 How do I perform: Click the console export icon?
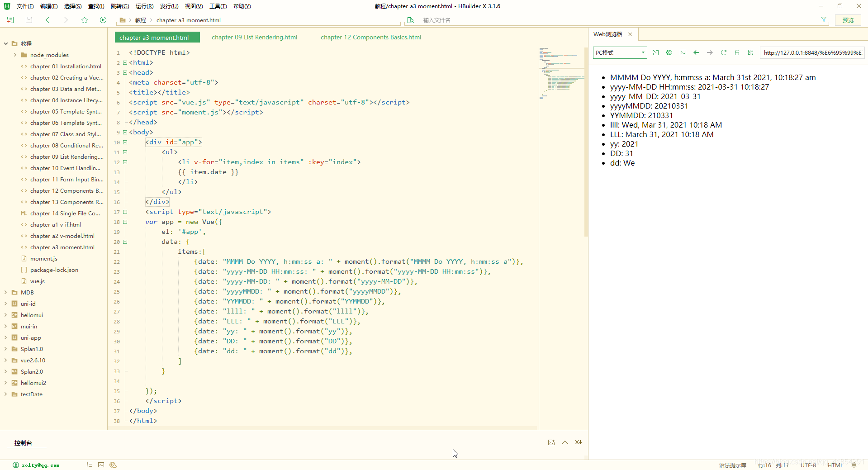click(551, 442)
